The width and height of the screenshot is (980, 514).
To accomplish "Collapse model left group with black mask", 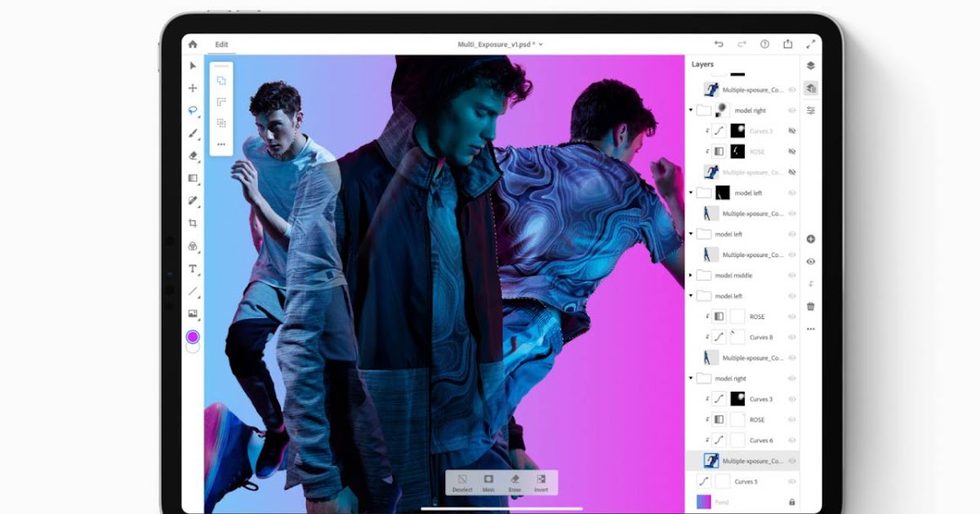I will (x=691, y=193).
